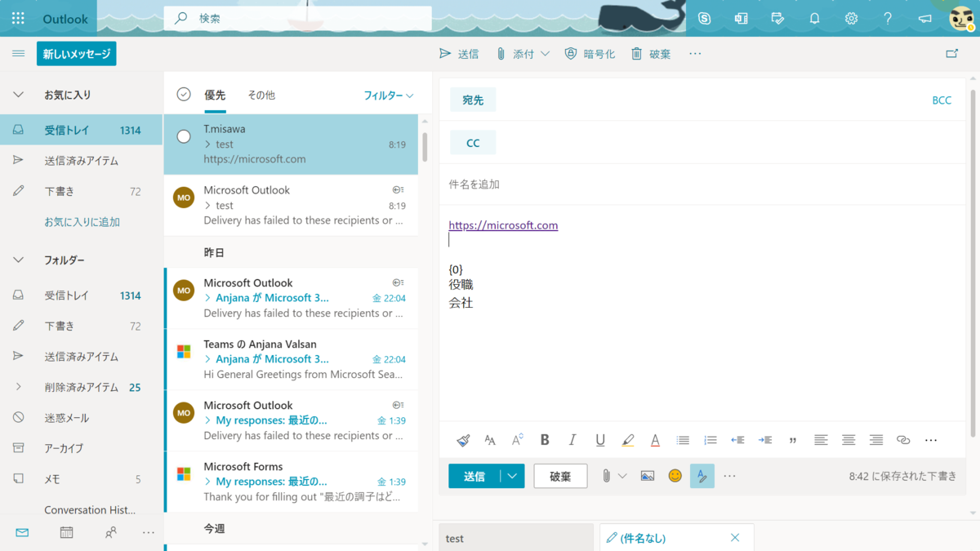Viewport: 980px width, 551px height.
Task: Show the BCC field
Action: click(942, 100)
